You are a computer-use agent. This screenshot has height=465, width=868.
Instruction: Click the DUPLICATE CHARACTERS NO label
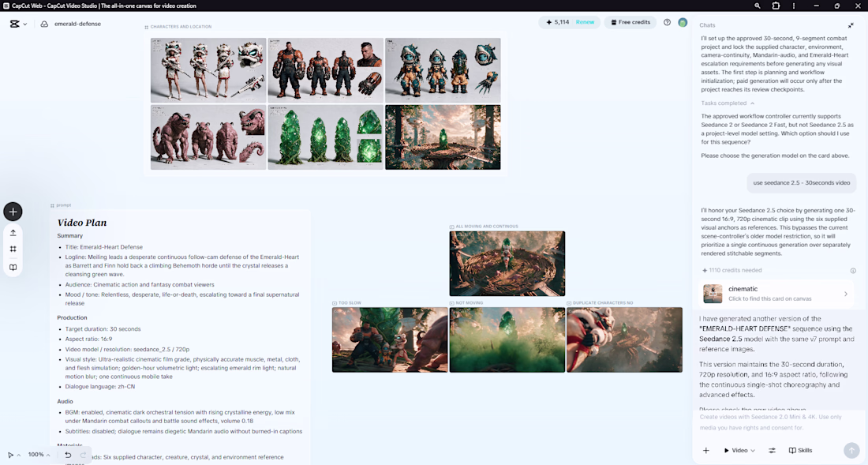[603, 303]
